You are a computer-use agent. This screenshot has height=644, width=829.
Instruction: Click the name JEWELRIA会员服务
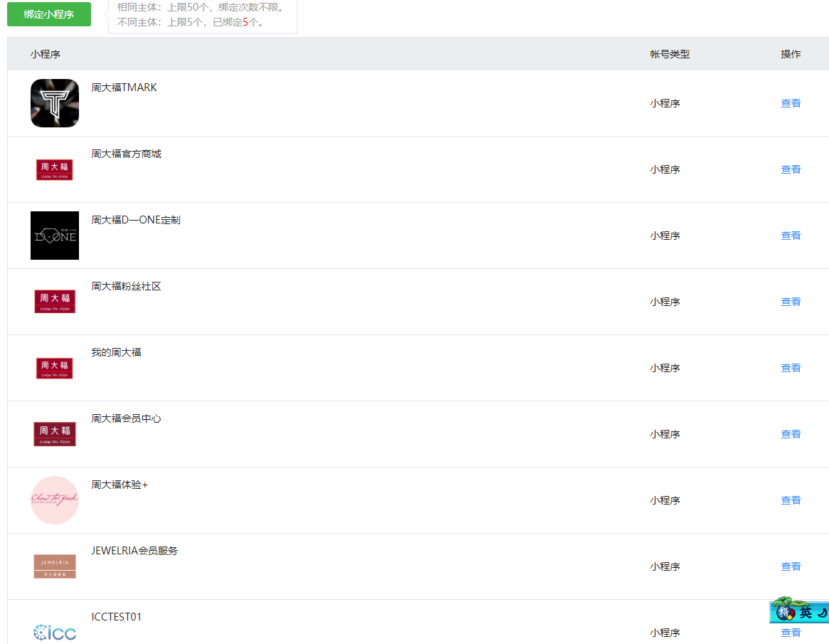coord(134,550)
